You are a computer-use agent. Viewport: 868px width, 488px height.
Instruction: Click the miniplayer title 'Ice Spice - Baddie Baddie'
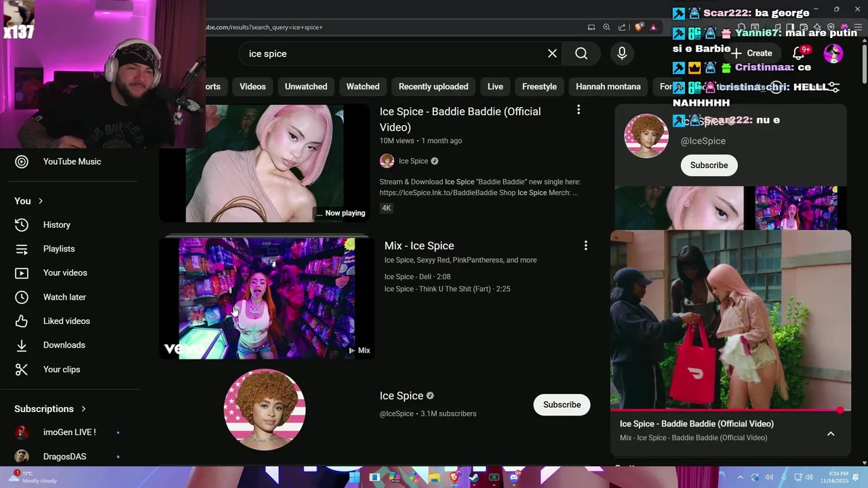[696, 424]
